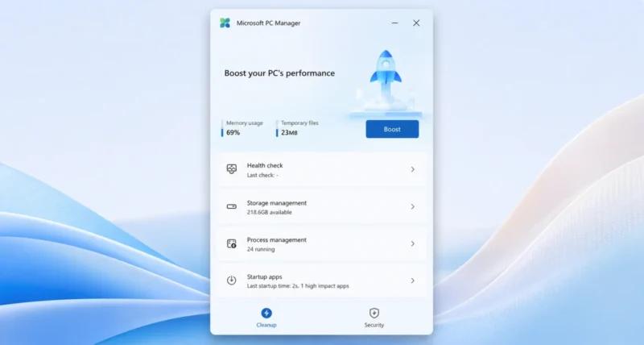Viewport: 644px width, 345px height.
Task: Click the 23MB temporary files value
Action: click(x=289, y=132)
